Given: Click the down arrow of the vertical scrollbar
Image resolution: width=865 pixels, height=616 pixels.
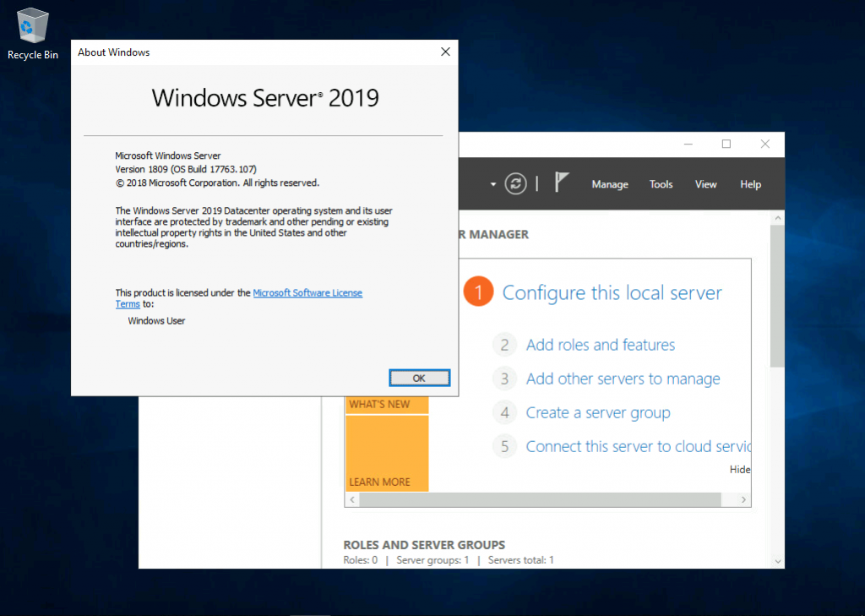Looking at the screenshot, I should (778, 560).
